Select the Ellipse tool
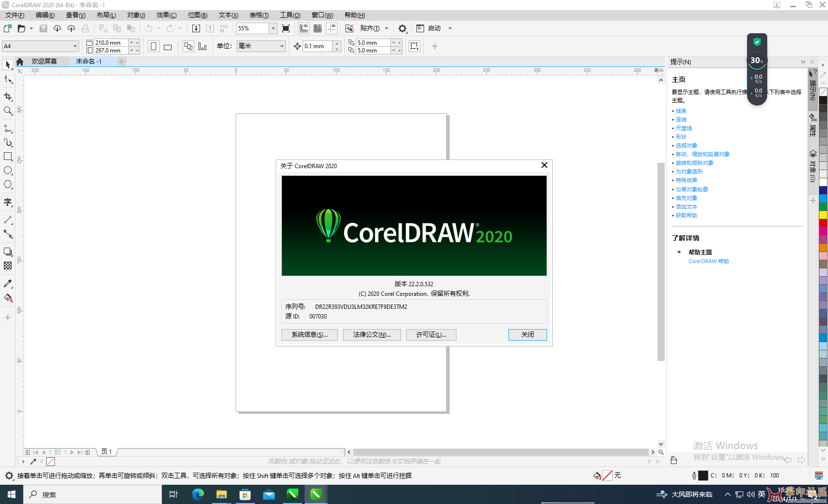The height and width of the screenshot is (504, 828). click(x=8, y=171)
